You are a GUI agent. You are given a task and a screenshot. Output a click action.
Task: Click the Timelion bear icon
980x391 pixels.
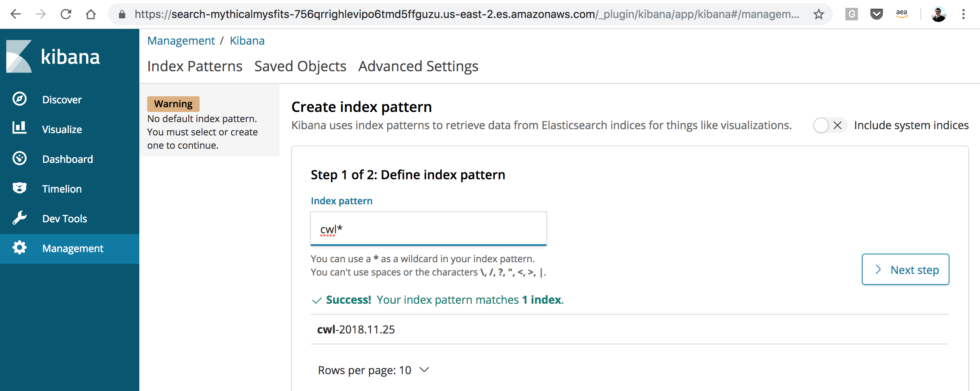point(20,188)
